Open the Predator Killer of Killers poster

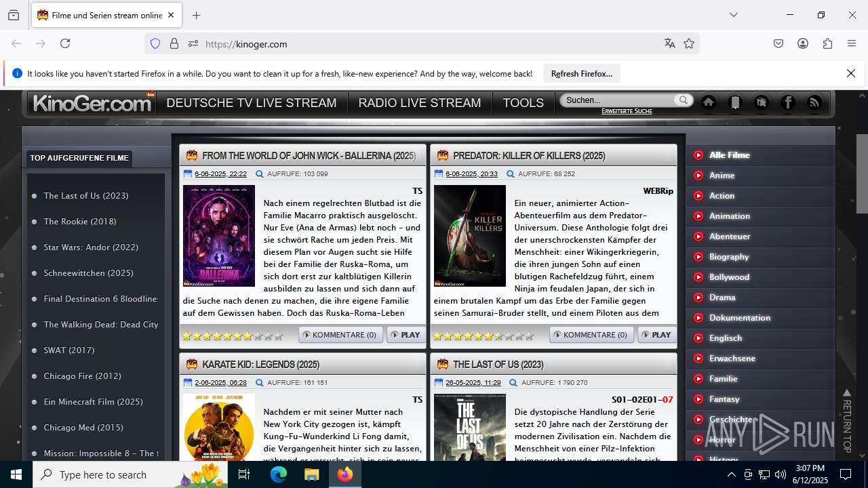click(x=470, y=236)
